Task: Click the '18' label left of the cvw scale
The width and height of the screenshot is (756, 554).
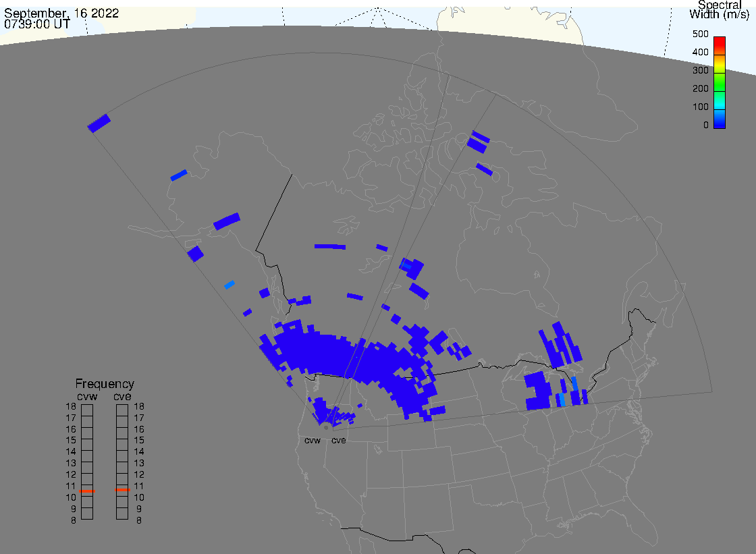Action: pos(71,406)
